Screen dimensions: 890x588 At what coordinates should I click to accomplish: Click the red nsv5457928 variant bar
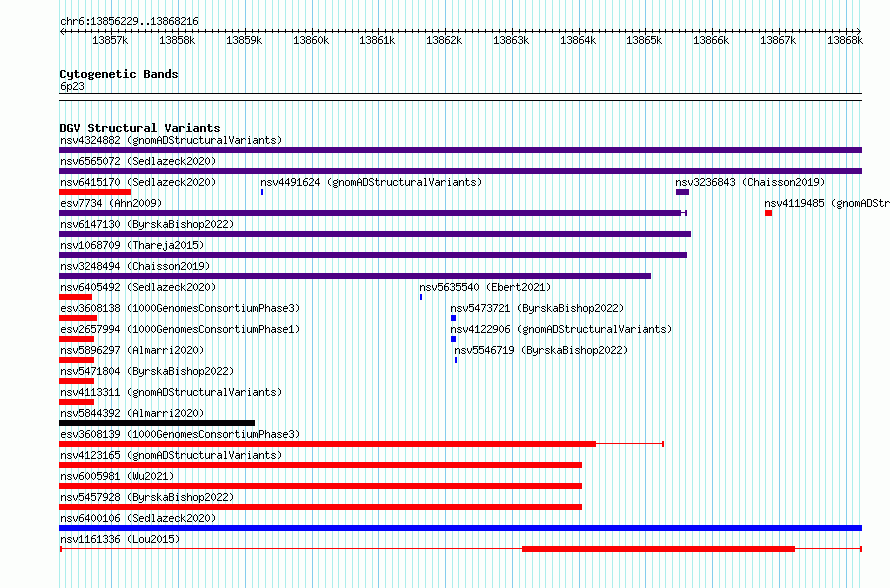click(321, 507)
